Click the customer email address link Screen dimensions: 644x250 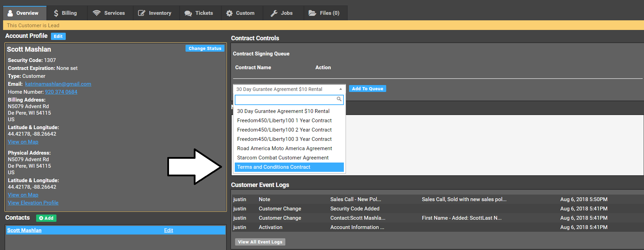pyautogui.click(x=58, y=84)
